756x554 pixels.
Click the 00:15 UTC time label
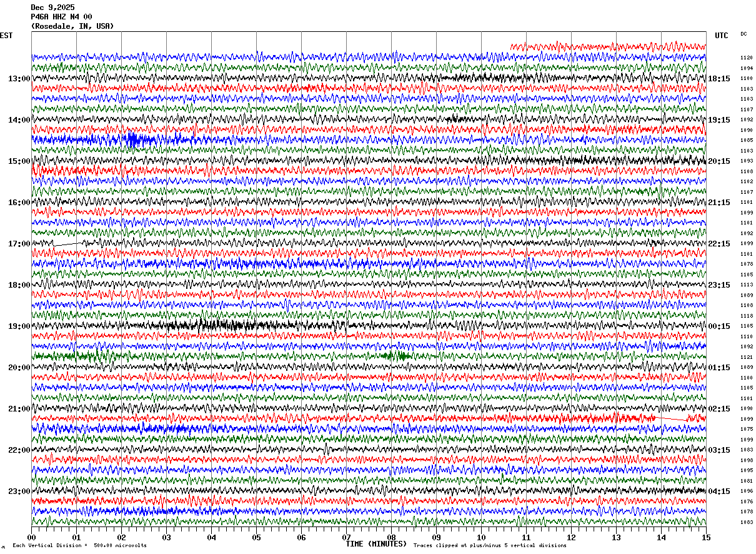point(719,326)
